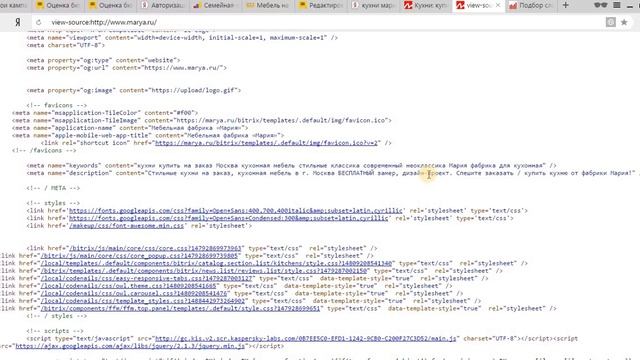Click the '<!-- /favicons -->' closing comment
Viewport: 640px width, 360px height.
[44, 151]
